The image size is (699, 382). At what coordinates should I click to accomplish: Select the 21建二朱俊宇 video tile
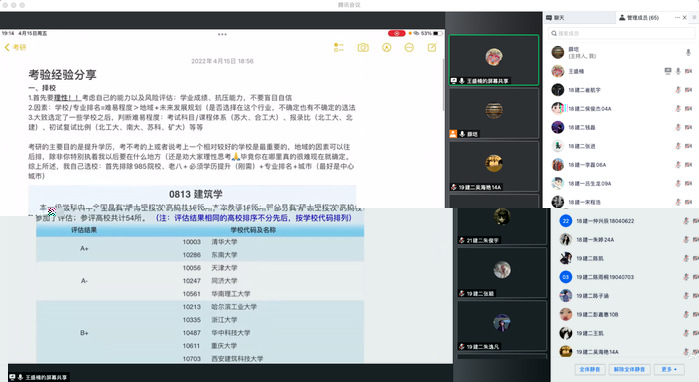pos(502,226)
